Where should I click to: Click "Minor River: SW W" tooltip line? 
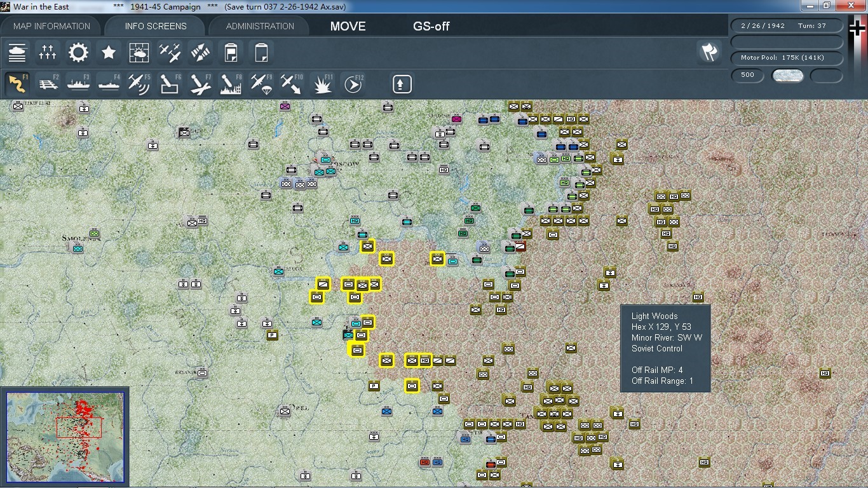tap(667, 337)
